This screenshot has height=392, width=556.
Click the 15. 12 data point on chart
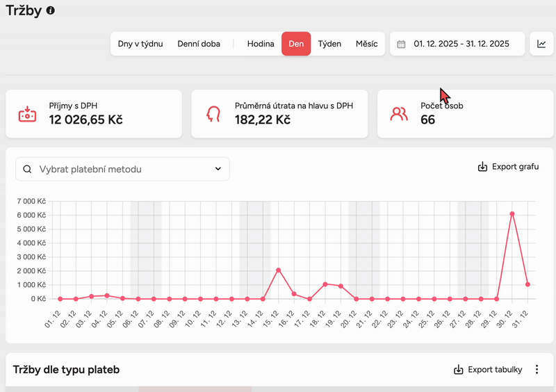(x=278, y=270)
